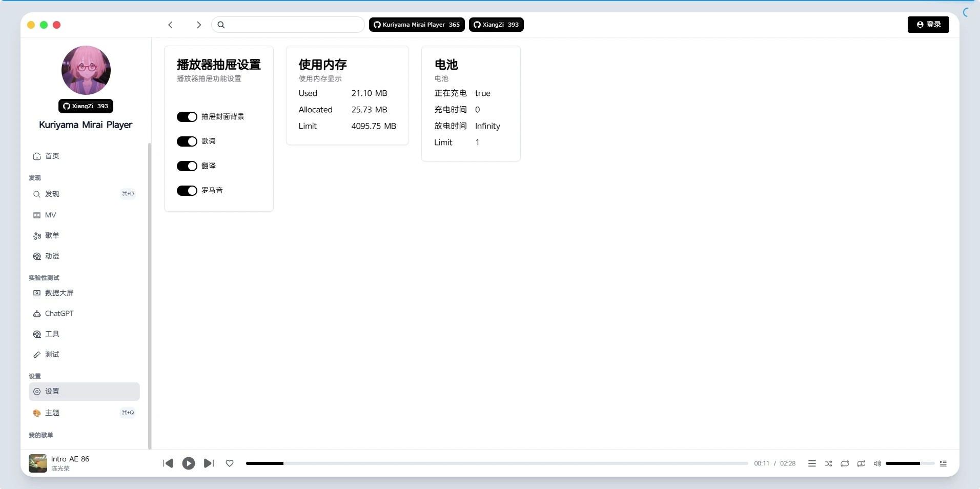The height and width of the screenshot is (489, 980).
Task: Open 数据大屏 data dashboard
Action: pos(84,293)
